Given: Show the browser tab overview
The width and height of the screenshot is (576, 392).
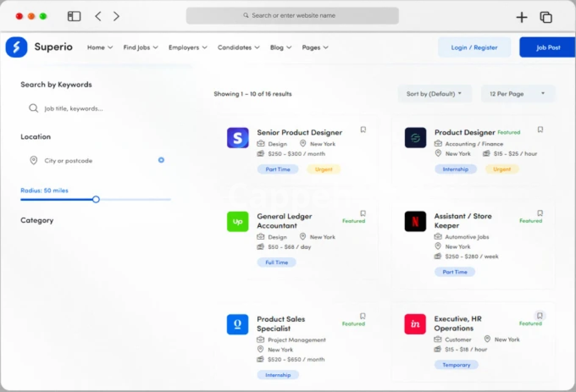Looking at the screenshot, I should click(x=546, y=17).
